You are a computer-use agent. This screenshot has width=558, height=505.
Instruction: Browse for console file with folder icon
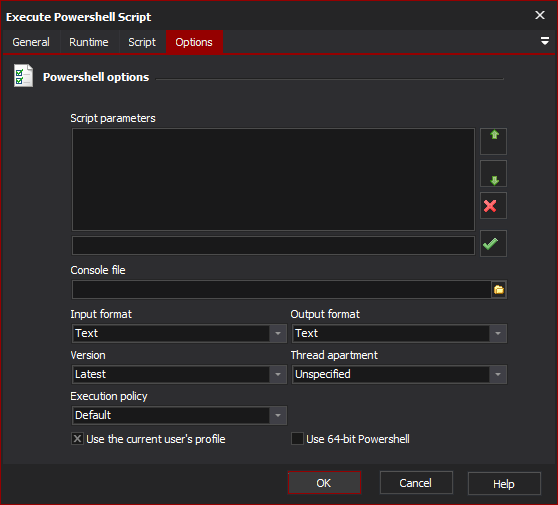click(x=499, y=290)
